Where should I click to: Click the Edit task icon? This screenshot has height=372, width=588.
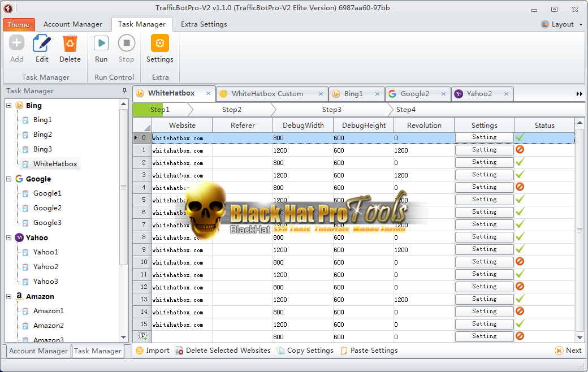coord(42,43)
